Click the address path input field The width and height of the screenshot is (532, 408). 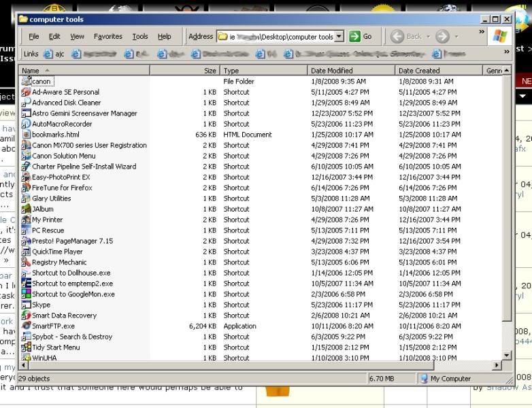tap(276, 36)
